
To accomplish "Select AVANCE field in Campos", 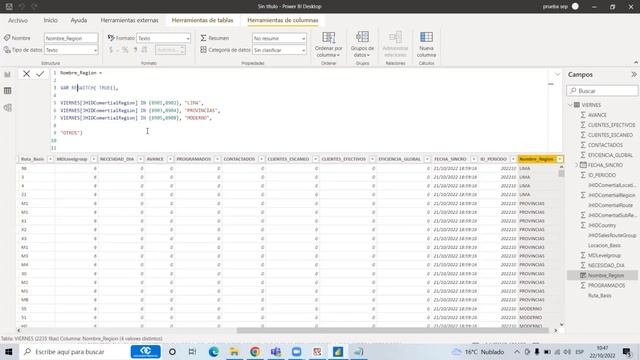I will 597,115.
